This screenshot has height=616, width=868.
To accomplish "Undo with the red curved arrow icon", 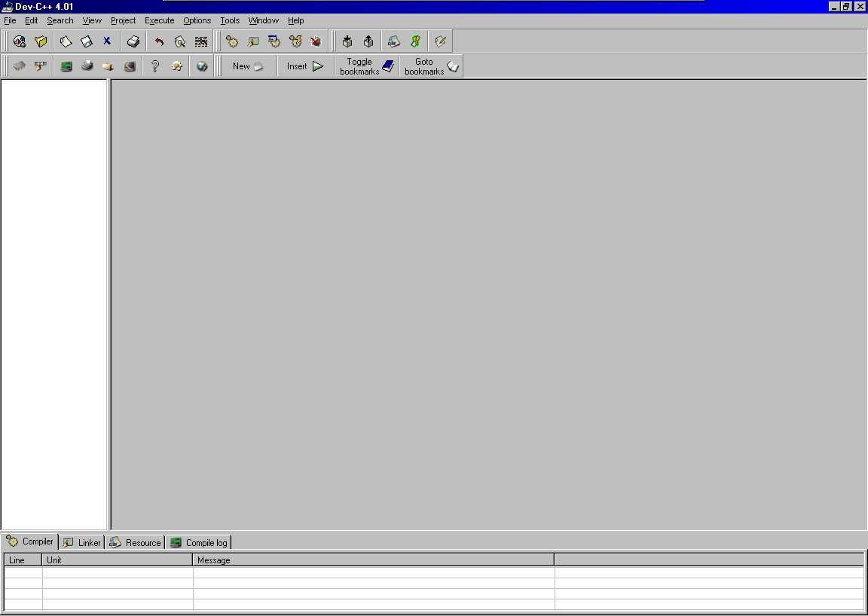I will click(x=159, y=41).
